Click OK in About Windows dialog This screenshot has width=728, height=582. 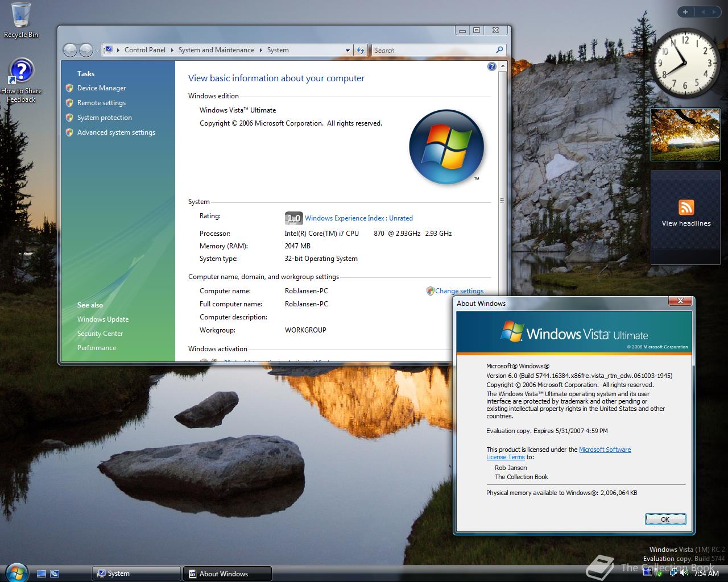665,519
